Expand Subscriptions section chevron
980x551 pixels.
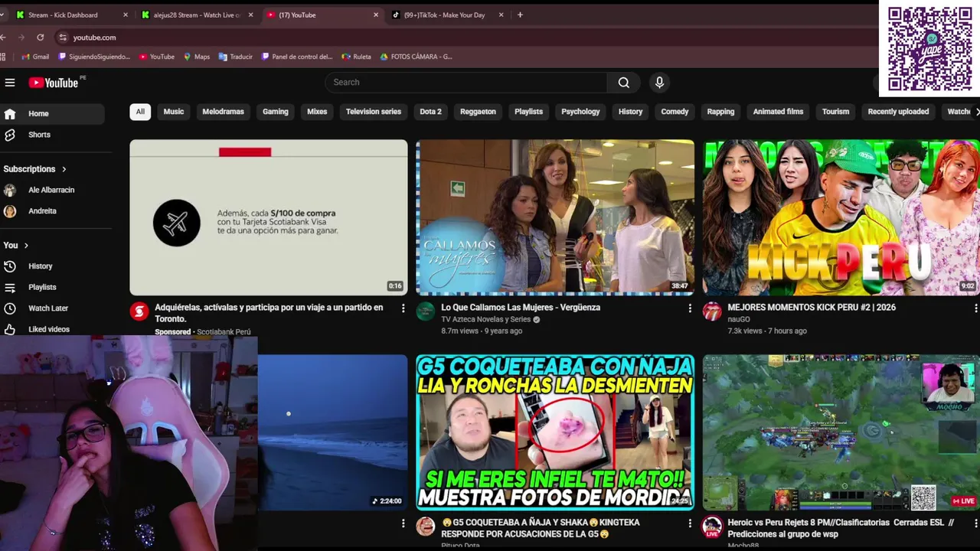[64, 169]
